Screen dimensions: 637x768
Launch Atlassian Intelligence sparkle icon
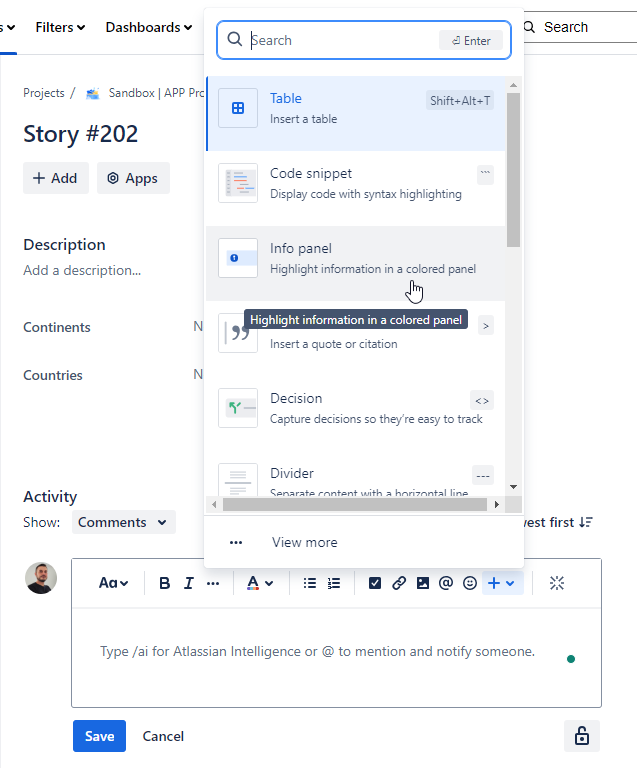click(x=557, y=583)
